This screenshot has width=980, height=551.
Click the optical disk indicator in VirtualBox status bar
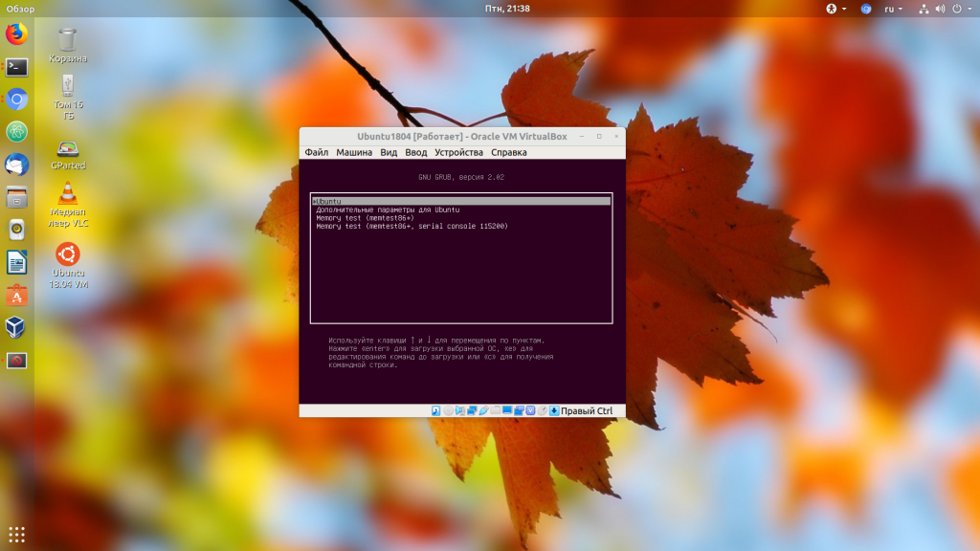tap(448, 411)
